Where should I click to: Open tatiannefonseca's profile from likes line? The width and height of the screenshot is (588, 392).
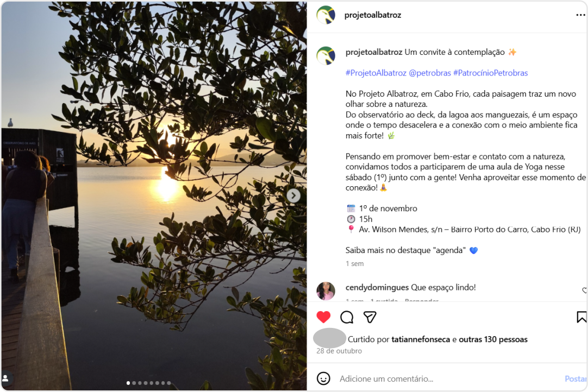pyautogui.click(x=420, y=339)
